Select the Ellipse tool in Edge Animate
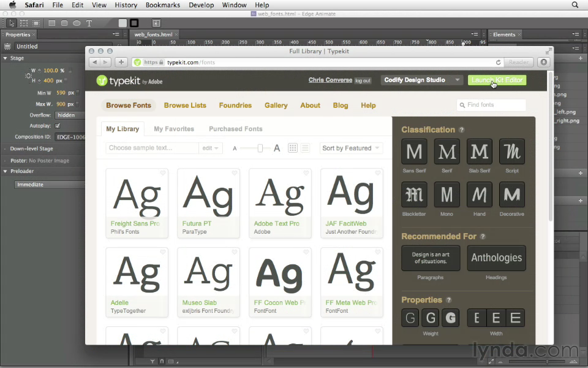Screen dimensions: 588x368 tap(77, 23)
